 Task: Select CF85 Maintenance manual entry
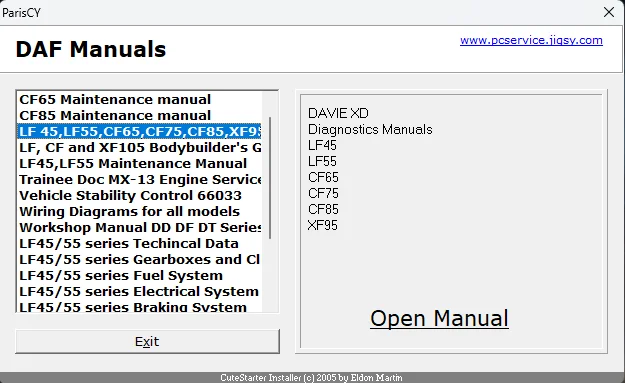pyautogui.click(x=140, y=116)
